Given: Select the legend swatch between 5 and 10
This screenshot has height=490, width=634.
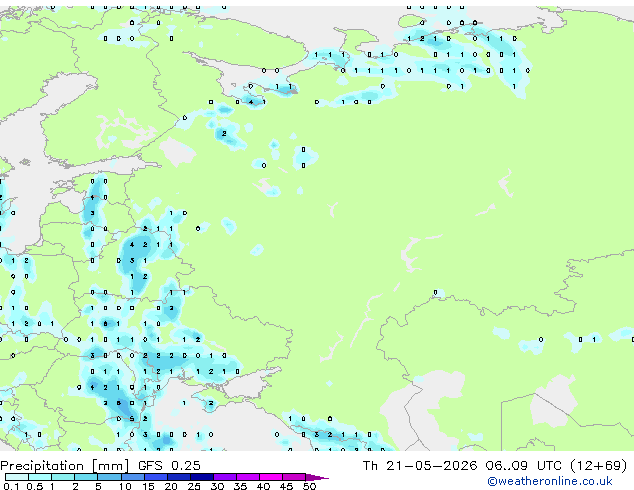Looking at the screenshot, I should 110,477.
